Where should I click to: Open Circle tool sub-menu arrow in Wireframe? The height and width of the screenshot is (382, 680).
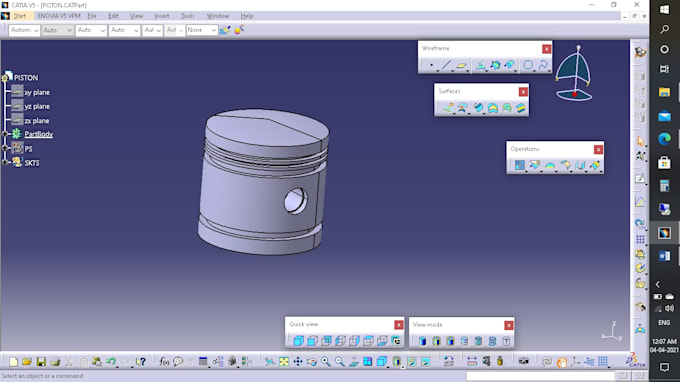pos(534,71)
